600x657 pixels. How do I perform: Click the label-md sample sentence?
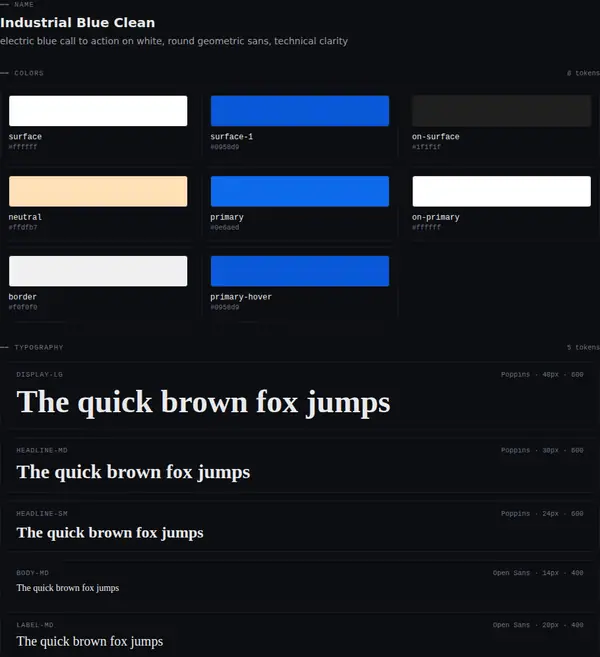90,642
